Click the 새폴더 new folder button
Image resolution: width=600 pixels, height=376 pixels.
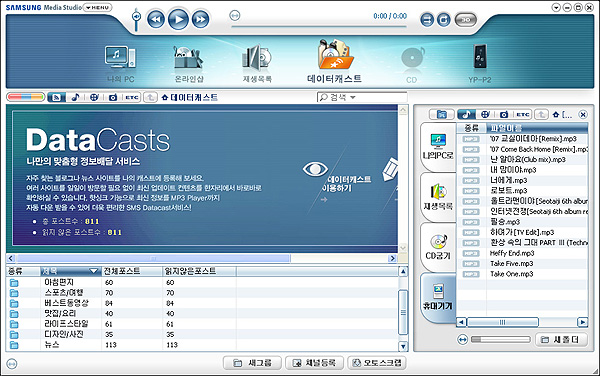pyautogui.click(x=561, y=340)
